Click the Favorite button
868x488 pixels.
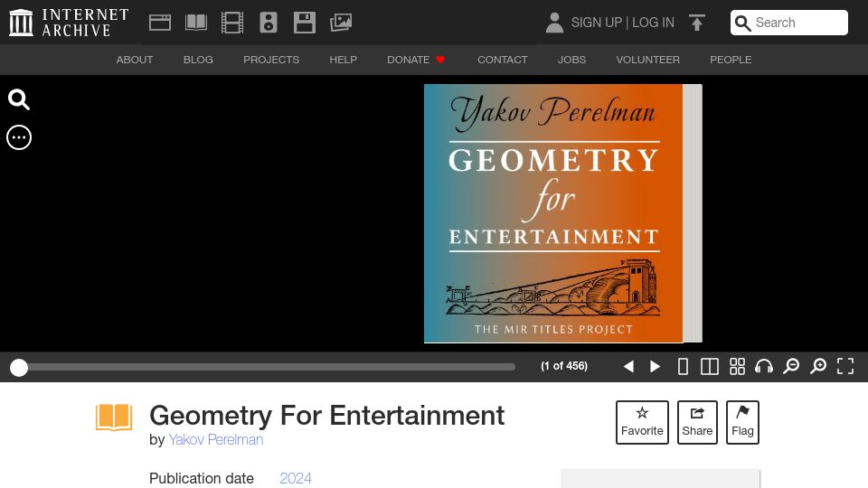[x=642, y=422]
